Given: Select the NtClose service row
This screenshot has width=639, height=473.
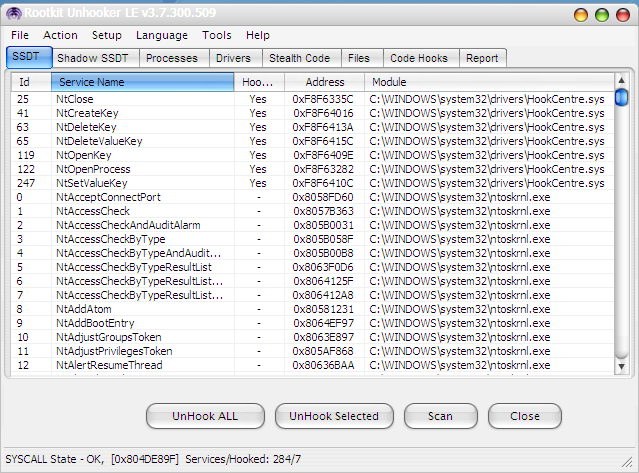Looking at the screenshot, I should tap(312, 99).
